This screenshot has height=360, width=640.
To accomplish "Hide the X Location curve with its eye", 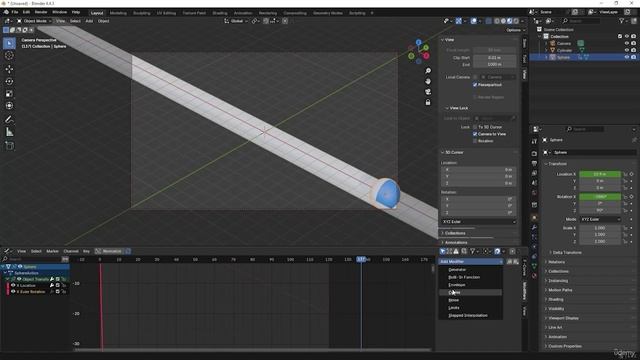I will click(13, 285).
